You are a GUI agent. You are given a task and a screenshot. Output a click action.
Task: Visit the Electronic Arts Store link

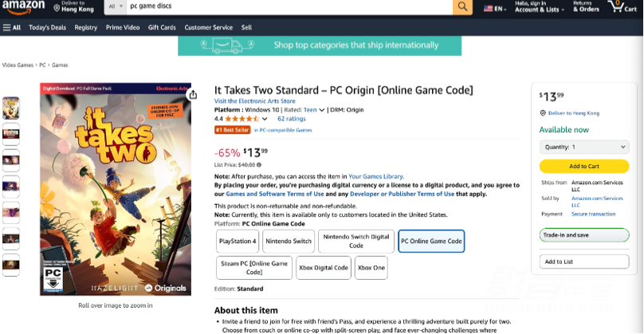pos(254,101)
